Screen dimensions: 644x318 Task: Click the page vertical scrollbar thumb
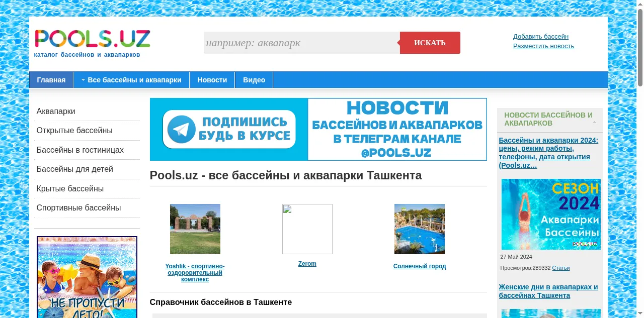pos(640,48)
